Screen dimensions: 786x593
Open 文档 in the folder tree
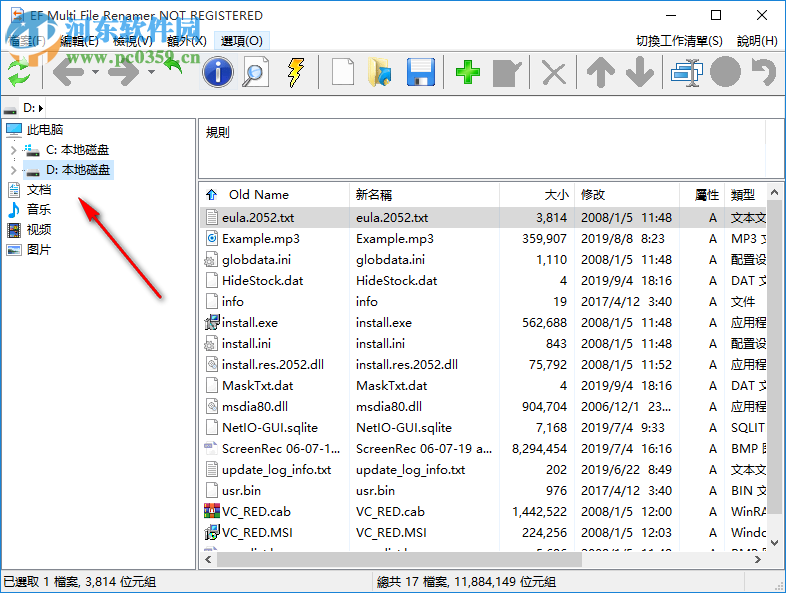tap(39, 189)
